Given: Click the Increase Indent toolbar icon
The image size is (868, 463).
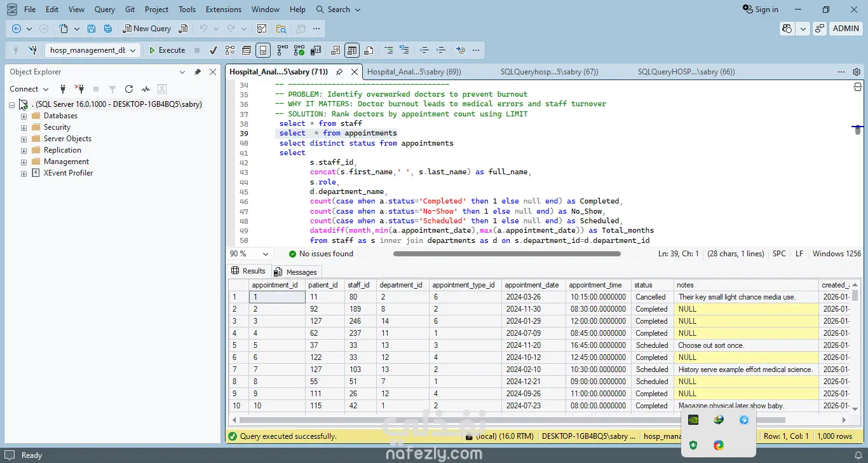Looking at the screenshot, I should [441, 50].
